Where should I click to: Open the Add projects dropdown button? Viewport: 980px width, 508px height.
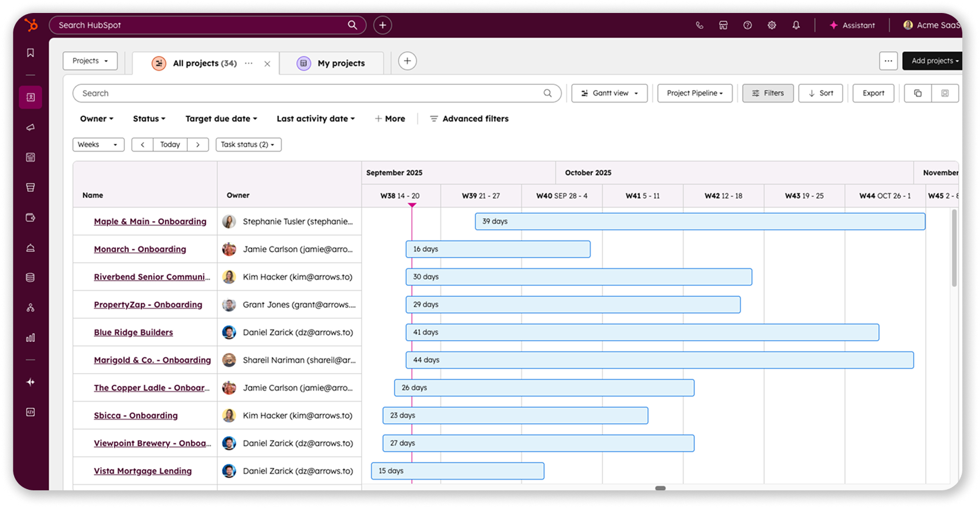(933, 61)
